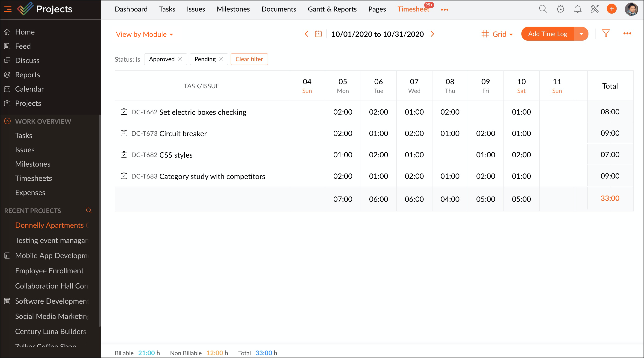644x358 pixels.
Task: Open the Gantt & Reports tab
Action: coord(332,9)
